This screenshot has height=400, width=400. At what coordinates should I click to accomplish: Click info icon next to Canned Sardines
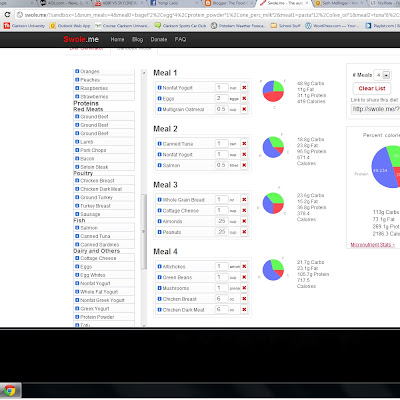[77, 244]
